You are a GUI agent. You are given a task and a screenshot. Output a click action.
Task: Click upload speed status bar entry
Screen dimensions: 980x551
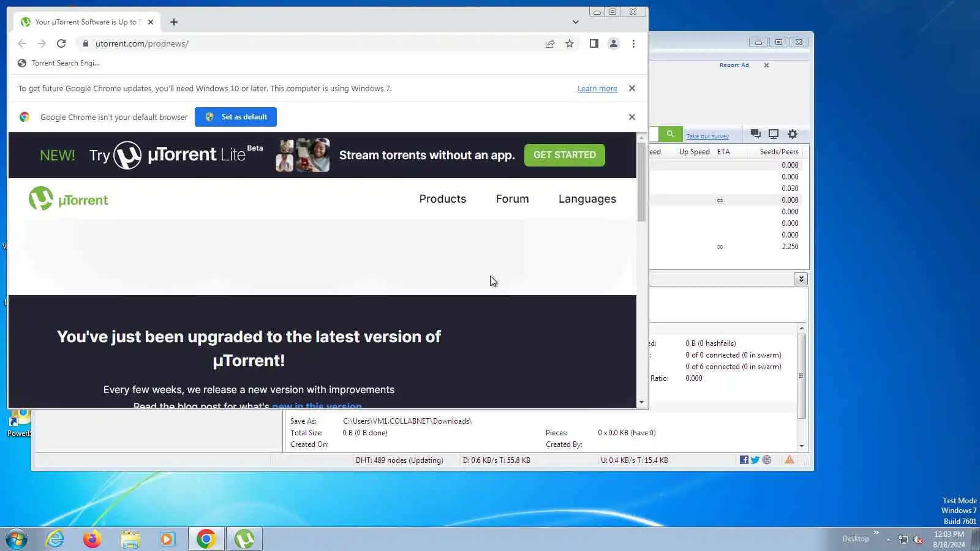click(635, 460)
